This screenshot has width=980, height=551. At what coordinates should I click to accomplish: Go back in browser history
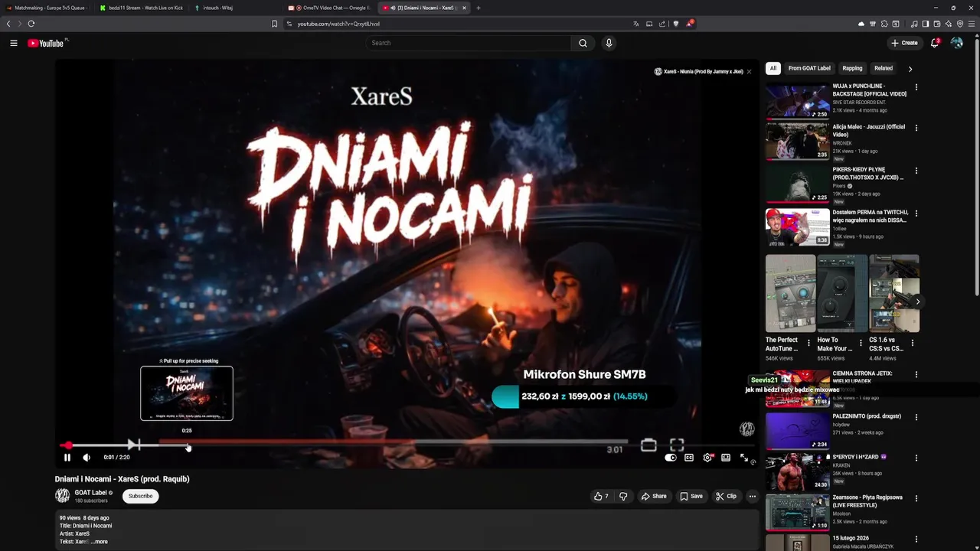coord(8,24)
